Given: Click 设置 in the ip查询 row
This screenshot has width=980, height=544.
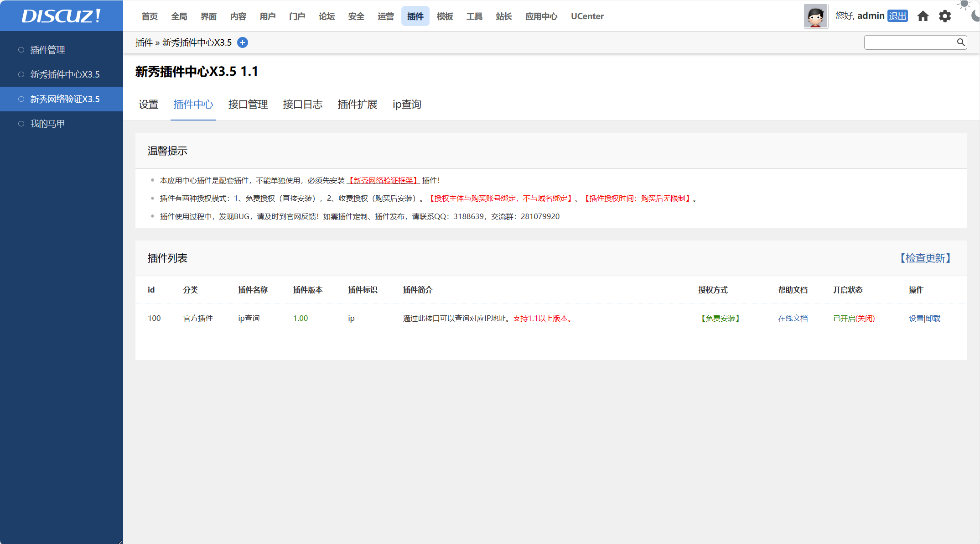Looking at the screenshot, I should coord(916,319).
